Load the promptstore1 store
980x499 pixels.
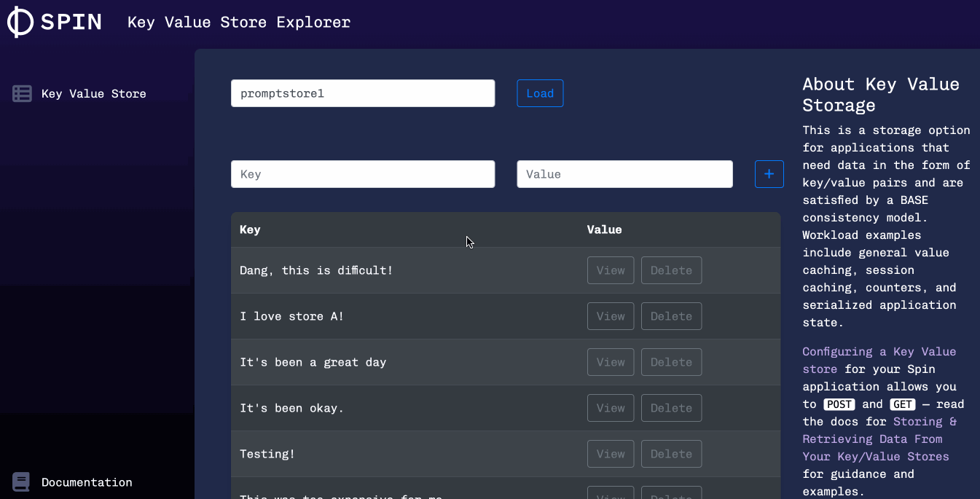[x=540, y=93]
